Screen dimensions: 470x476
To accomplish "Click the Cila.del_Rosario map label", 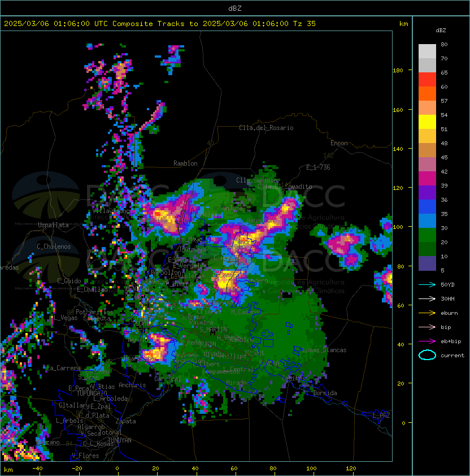I will coord(266,128).
